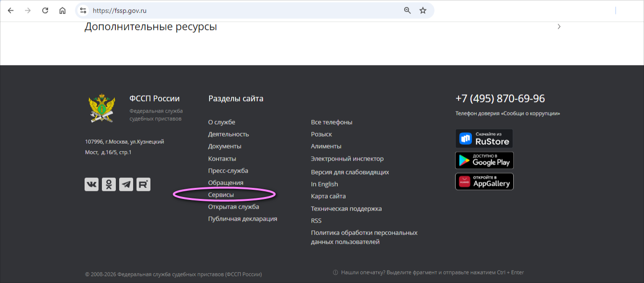This screenshot has height=283, width=644.
Task: Call the +7 (495) 870-69-96 hotline number
Action: click(500, 98)
